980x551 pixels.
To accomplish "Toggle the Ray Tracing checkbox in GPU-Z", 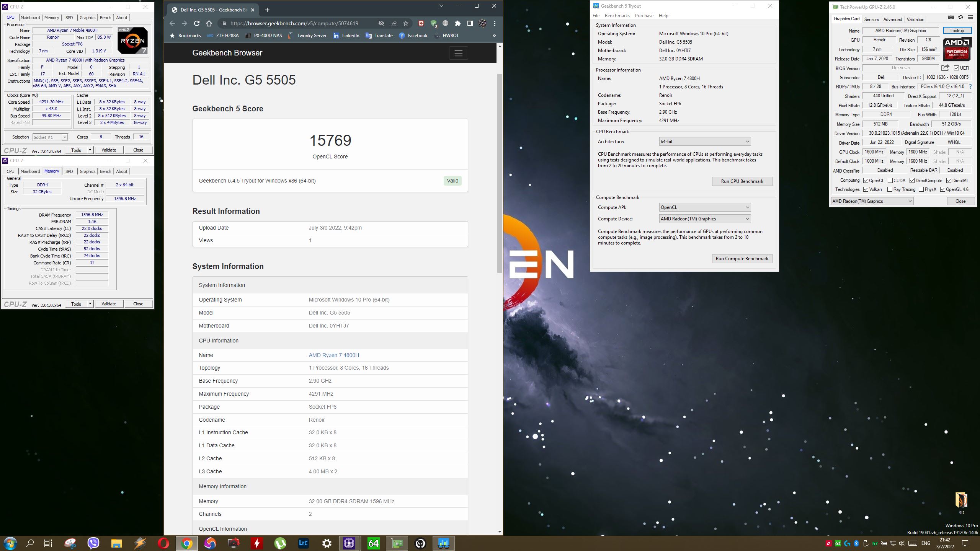I will point(890,189).
